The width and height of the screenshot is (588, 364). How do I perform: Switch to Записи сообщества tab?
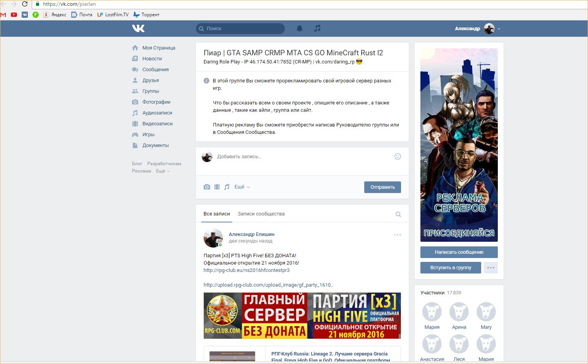click(261, 214)
